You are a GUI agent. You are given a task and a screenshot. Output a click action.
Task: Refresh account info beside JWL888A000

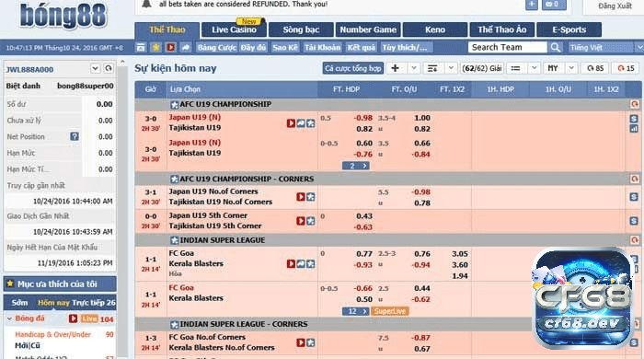pos(109,68)
